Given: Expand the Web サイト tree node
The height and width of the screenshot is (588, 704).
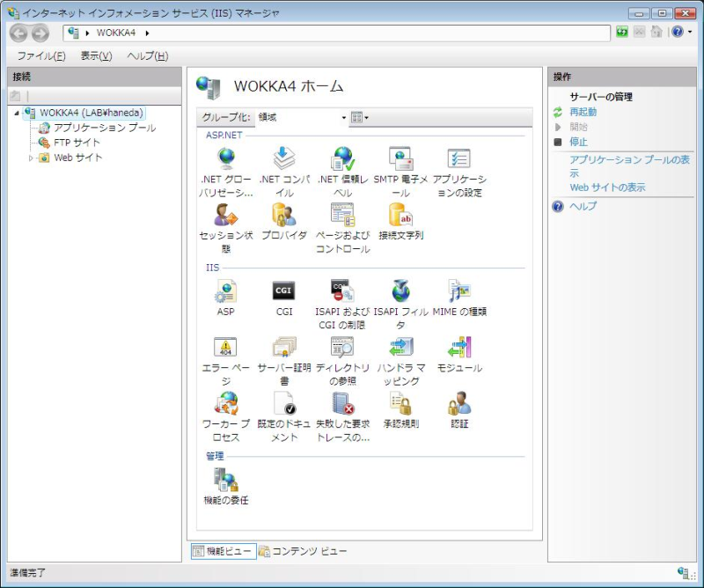Looking at the screenshot, I should click(x=31, y=158).
